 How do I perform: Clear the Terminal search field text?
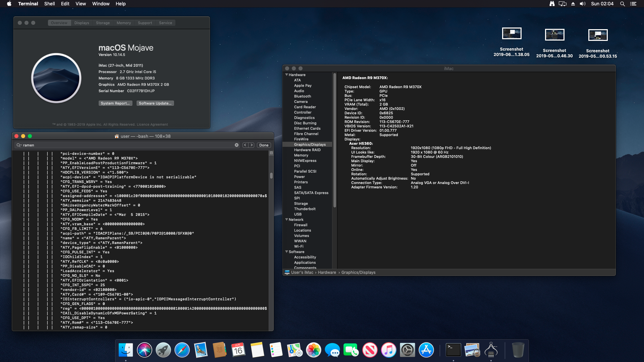click(237, 145)
